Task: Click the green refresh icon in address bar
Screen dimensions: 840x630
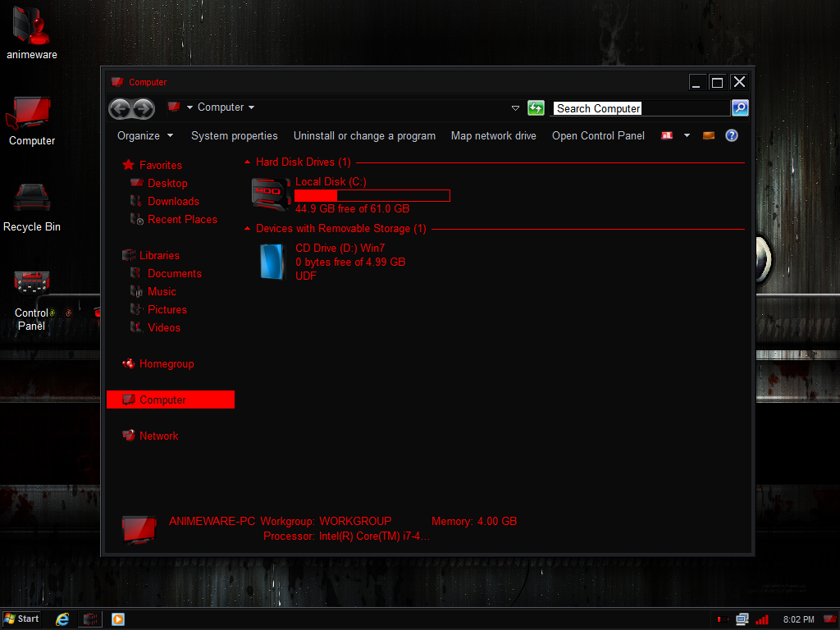Action: (x=536, y=108)
